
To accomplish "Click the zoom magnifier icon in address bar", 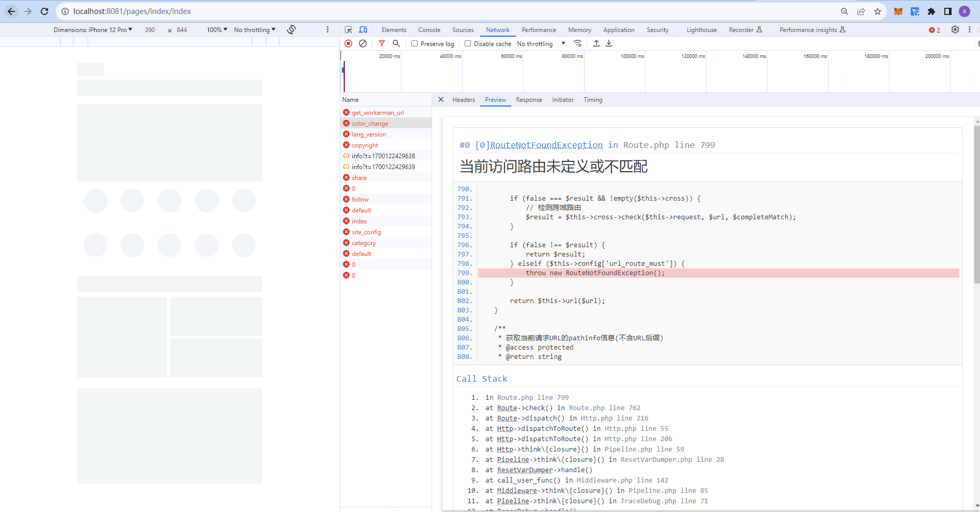I will point(845,11).
